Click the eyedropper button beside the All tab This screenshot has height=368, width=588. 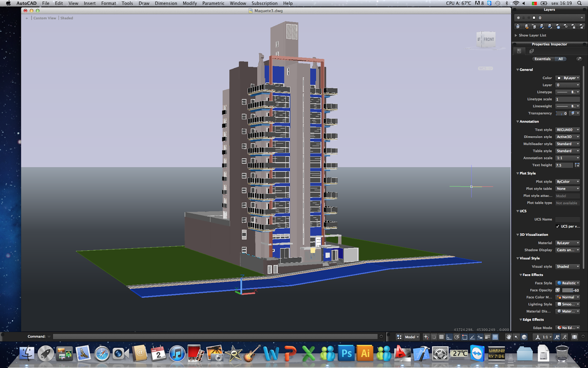(579, 59)
